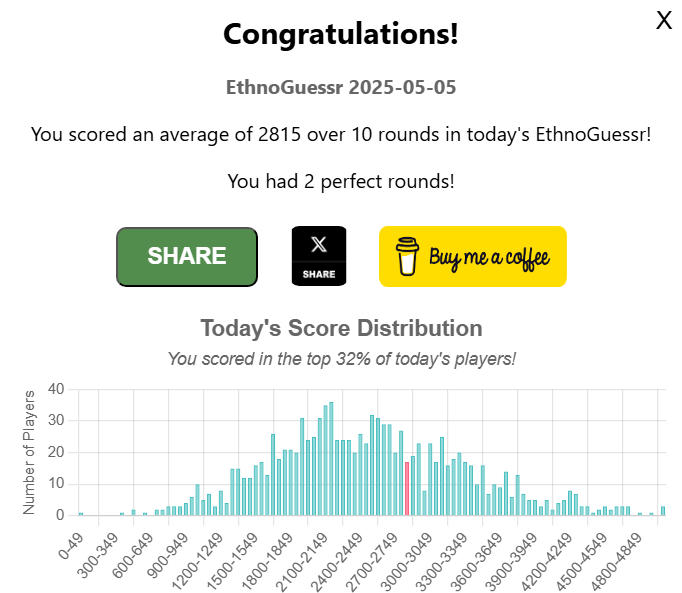This screenshot has height=593, width=682.
Task: Click the 3600-3649 axis label
Action: pyautogui.click(x=476, y=562)
